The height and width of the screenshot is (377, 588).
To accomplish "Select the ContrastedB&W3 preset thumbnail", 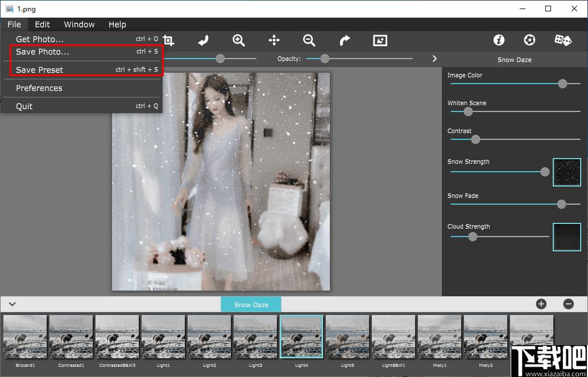I will [117, 337].
